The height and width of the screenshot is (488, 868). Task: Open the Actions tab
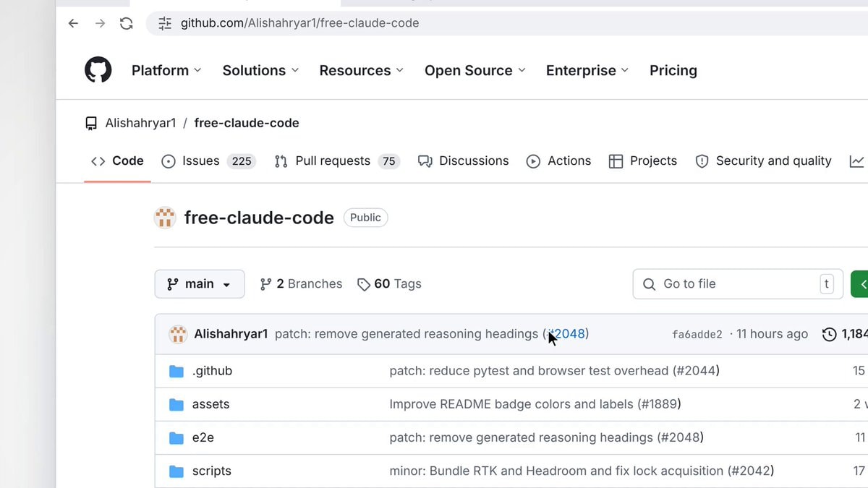pos(558,161)
